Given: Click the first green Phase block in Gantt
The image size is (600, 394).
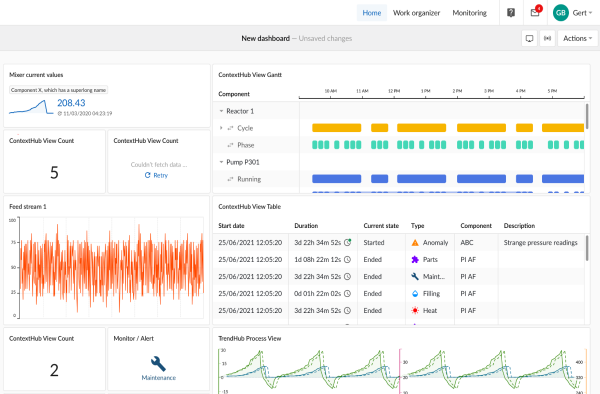Looking at the screenshot, I should click(315, 145).
